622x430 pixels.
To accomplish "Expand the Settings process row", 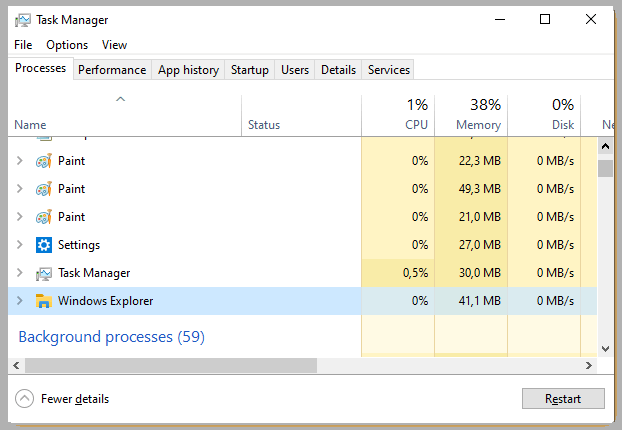I will (x=19, y=245).
